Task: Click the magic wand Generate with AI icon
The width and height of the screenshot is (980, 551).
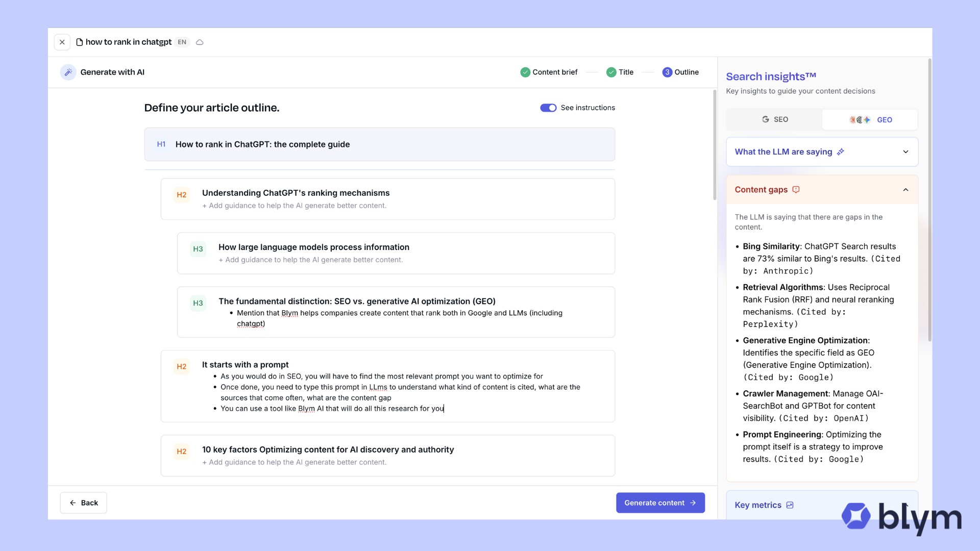Action: pos(68,72)
